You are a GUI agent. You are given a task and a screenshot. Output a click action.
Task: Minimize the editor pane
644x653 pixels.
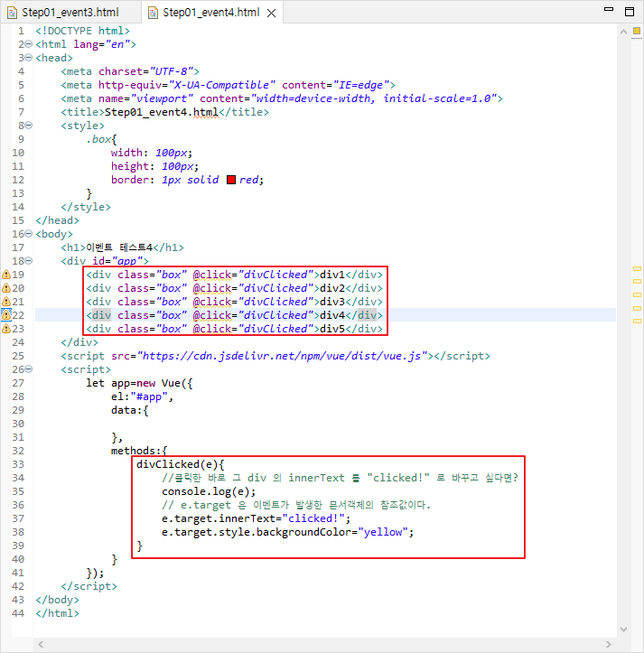click(609, 9)
